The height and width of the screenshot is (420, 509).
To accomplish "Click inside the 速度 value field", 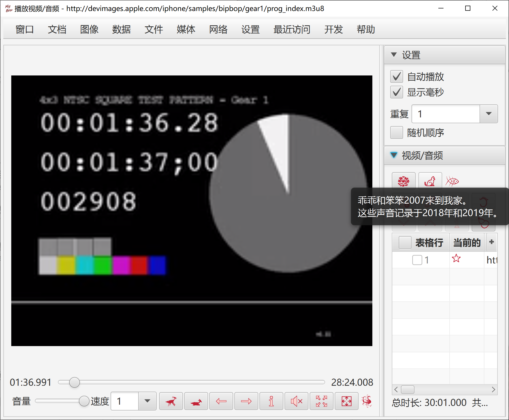I will 125,401.
